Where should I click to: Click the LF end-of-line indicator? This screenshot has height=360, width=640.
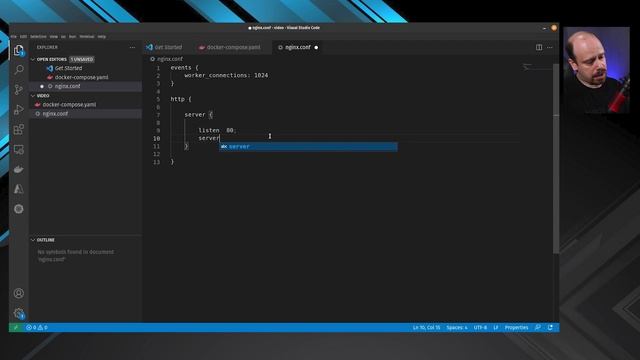click(x=496, y=327)
